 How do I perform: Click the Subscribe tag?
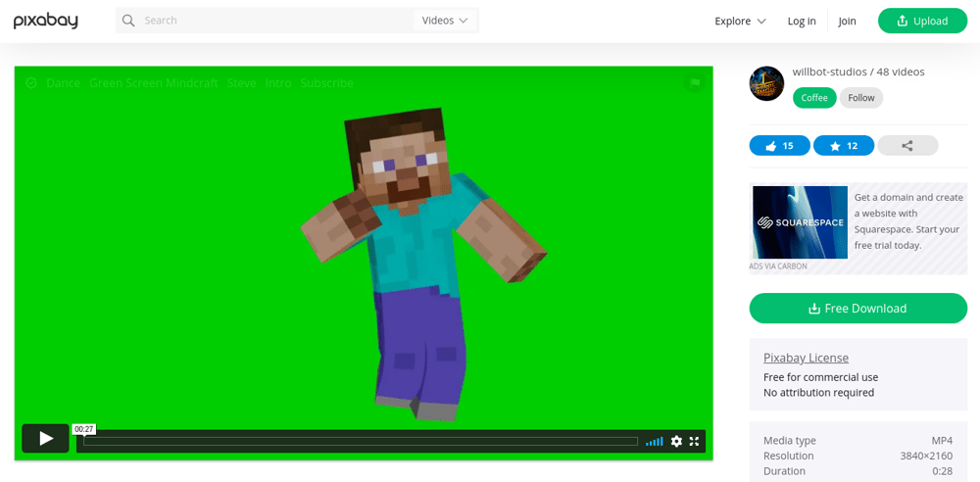(327, 83)
